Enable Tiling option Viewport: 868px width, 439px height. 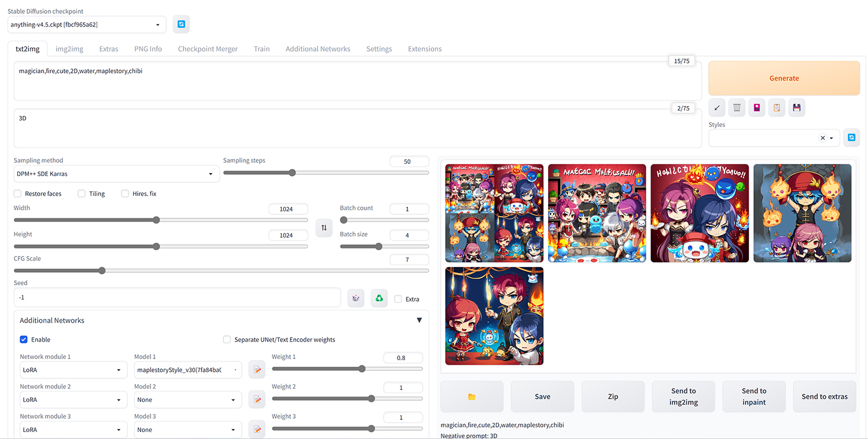pos(82,193)
